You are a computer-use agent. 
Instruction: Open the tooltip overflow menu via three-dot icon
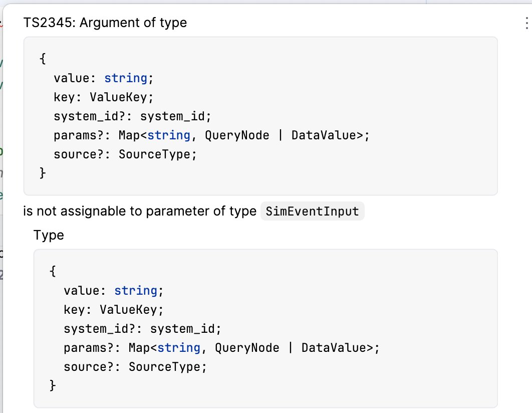tap(526, 22)
